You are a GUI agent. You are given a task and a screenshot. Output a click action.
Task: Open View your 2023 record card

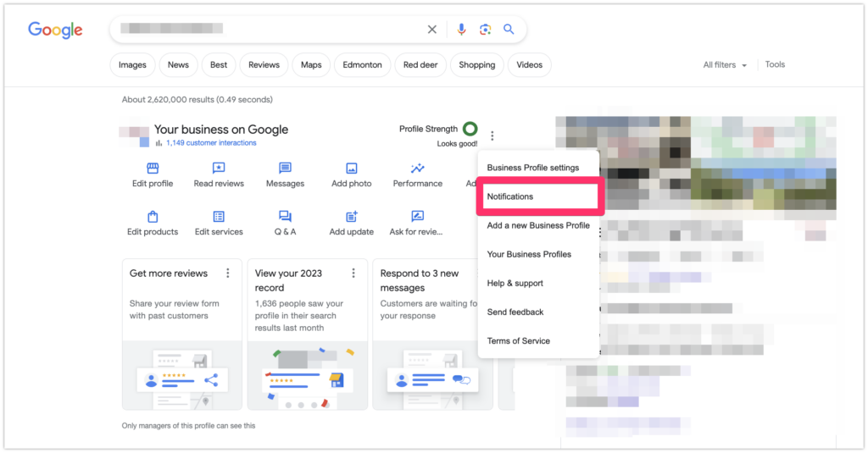click(307, 334)
